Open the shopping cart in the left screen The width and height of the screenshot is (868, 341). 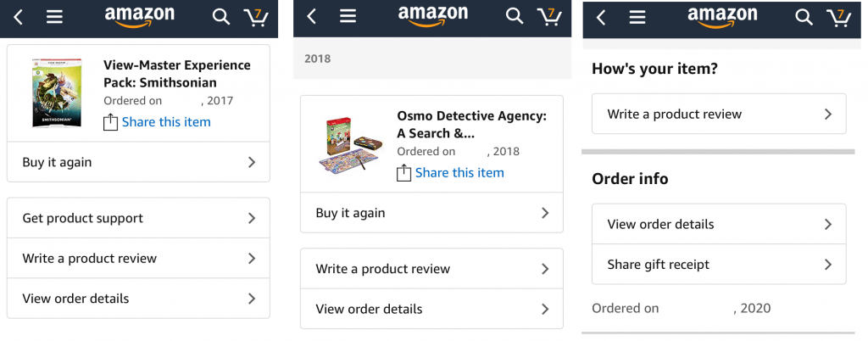coord(255,17)
